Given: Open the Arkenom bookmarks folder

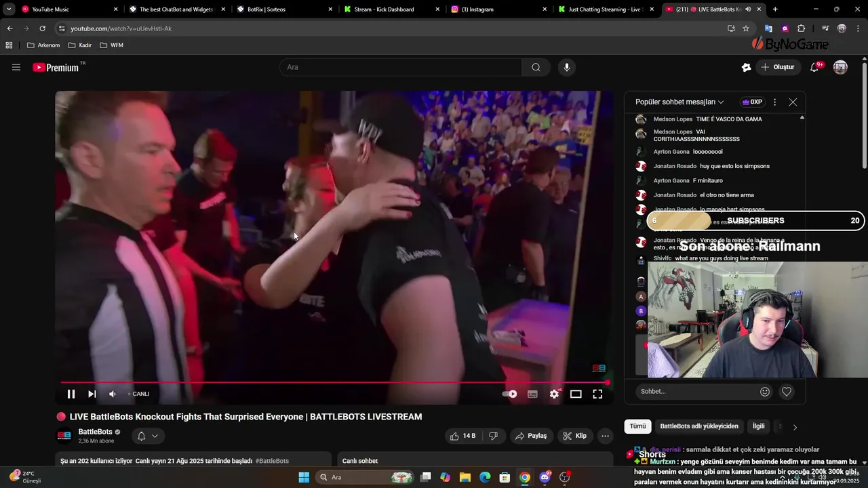Looking at the screenshot, I should coord(43,45).
